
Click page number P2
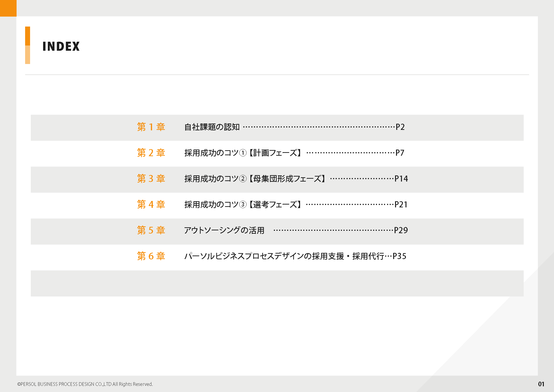400,127
